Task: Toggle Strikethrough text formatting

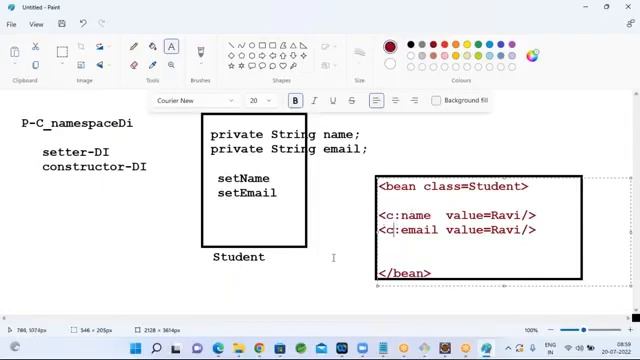Action: click(x=351, y=101)
